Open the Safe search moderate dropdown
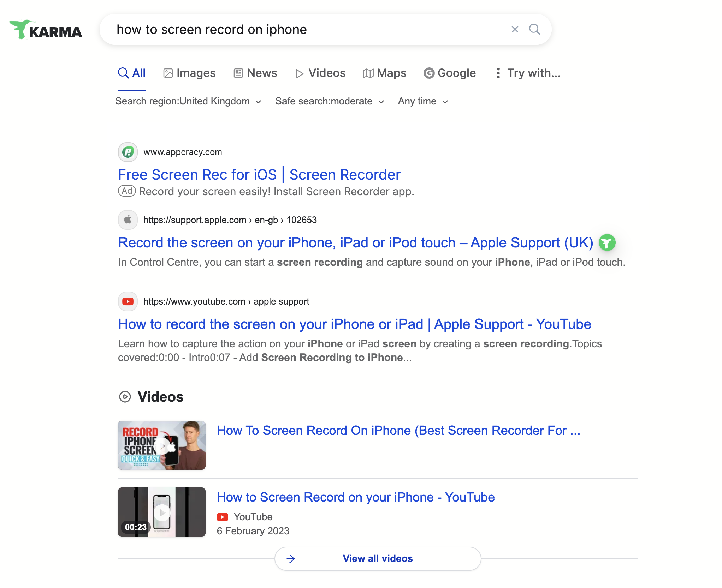Image resolution: width=722 pixels, height=588 pixels. tap(329, 102)
